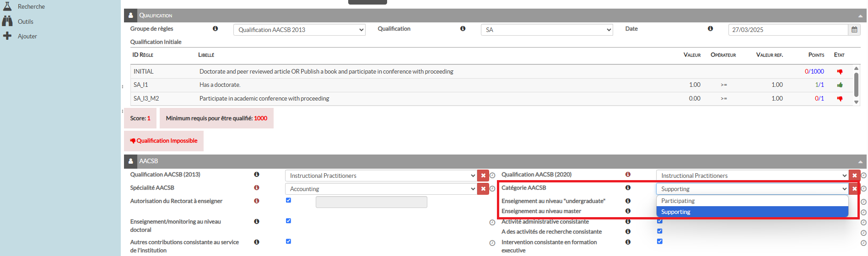Open the Outils sidebar menu
Image resolution: width=868 pixels, height=256 pixels.
point(25,21)
